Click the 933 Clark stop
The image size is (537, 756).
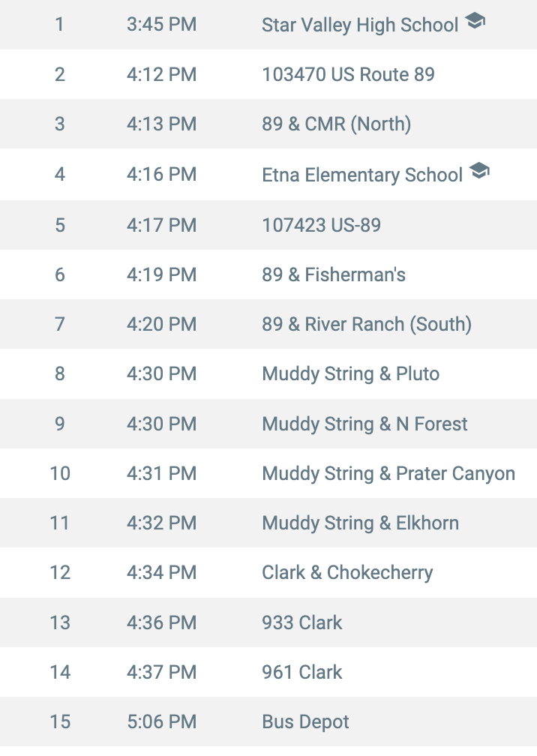tap(301, 623)
